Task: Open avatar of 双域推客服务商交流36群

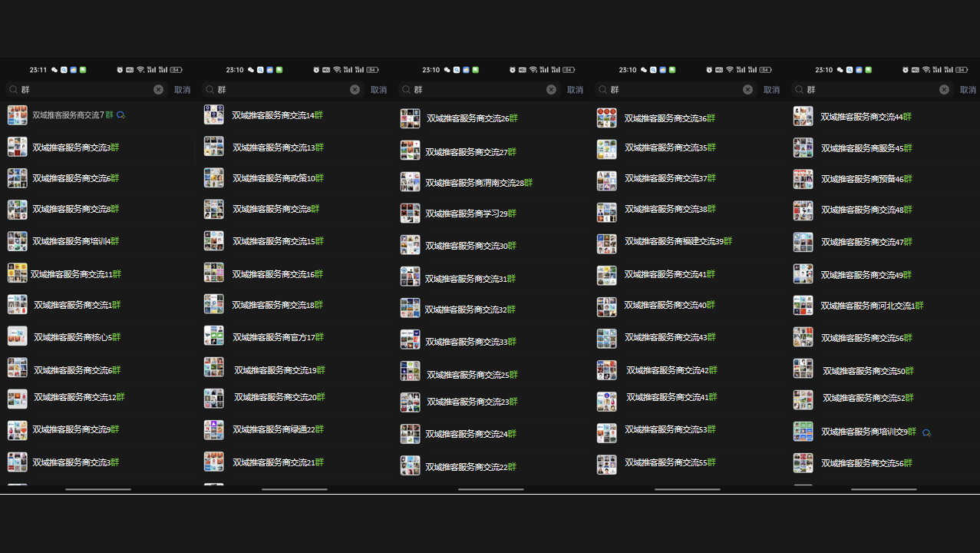Action: point(606,118)
